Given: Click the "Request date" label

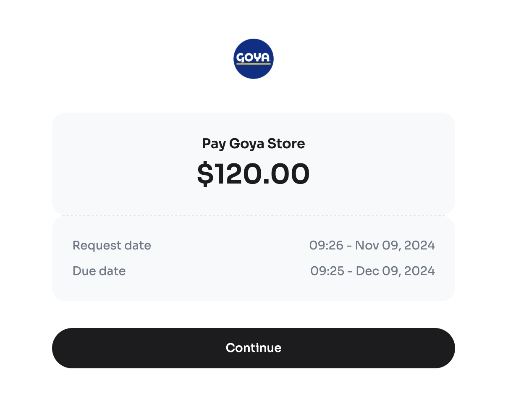Looking at the screenshot, I should coord(112,245).
